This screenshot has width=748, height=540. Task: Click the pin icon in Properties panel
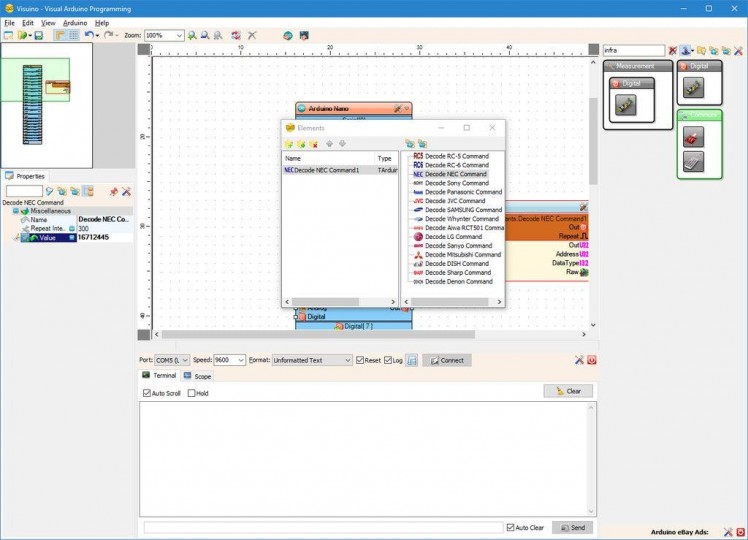113,191
